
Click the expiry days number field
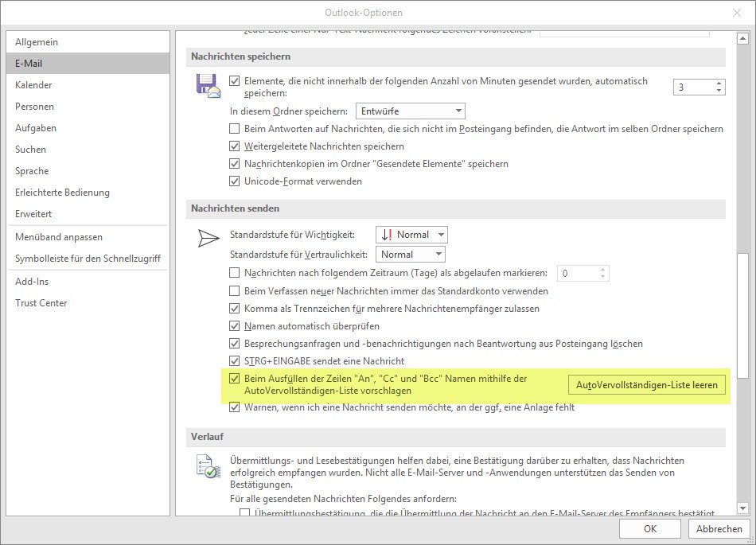click(578, 273)
